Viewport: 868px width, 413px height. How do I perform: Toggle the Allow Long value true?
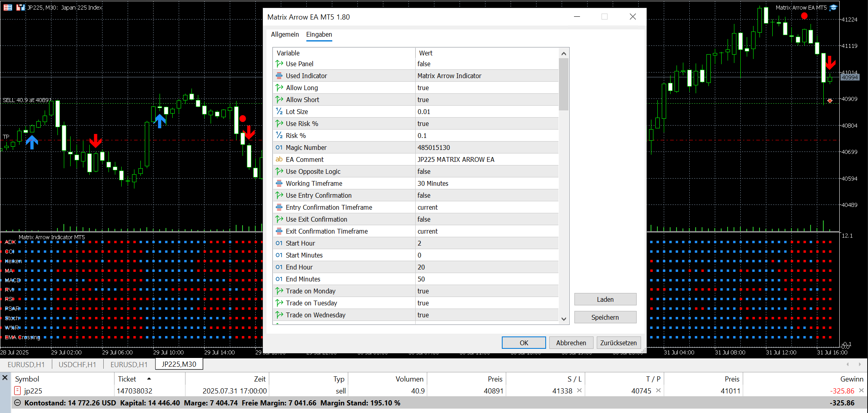point(487,88)
